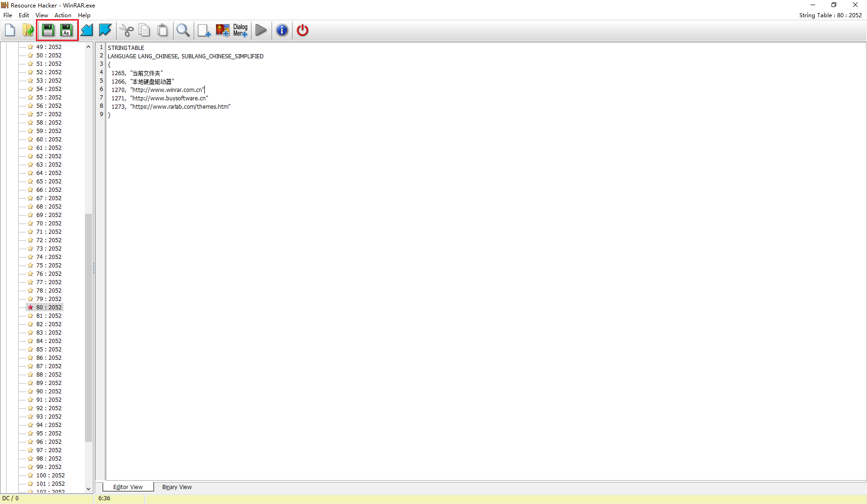Screen dimensions: 867x504
Task: Click the tree scrollbar up arrow
Action: pyautogui.click(x=88, y=47)
